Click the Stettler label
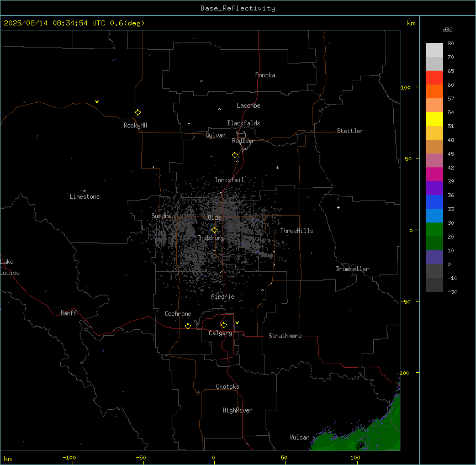Screen dimensions: 476x465 (x=350, y=131)
